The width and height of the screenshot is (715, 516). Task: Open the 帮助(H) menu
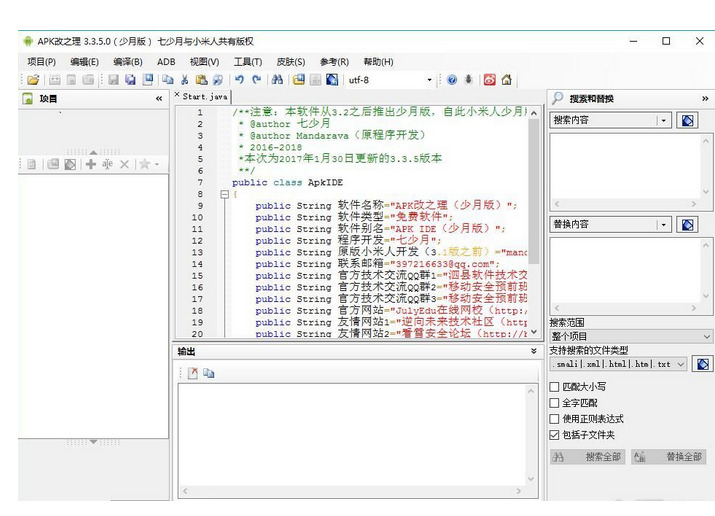[x=378, y=62]
